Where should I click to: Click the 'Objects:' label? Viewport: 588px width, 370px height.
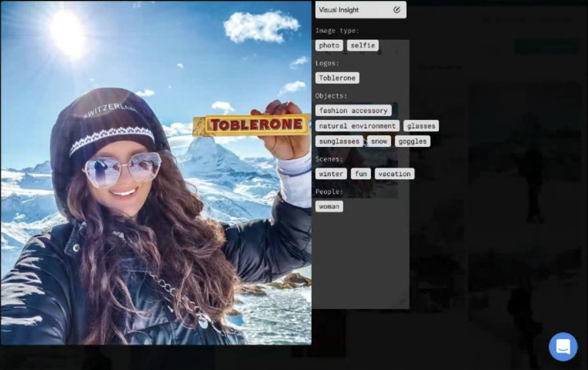pyautogui.click(x=331, y=96)
